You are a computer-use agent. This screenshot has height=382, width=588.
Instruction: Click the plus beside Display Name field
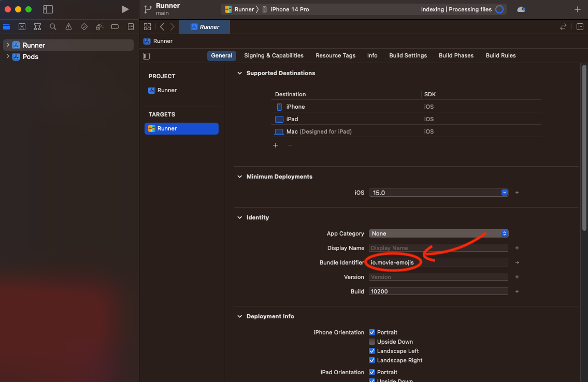[517, 248]
